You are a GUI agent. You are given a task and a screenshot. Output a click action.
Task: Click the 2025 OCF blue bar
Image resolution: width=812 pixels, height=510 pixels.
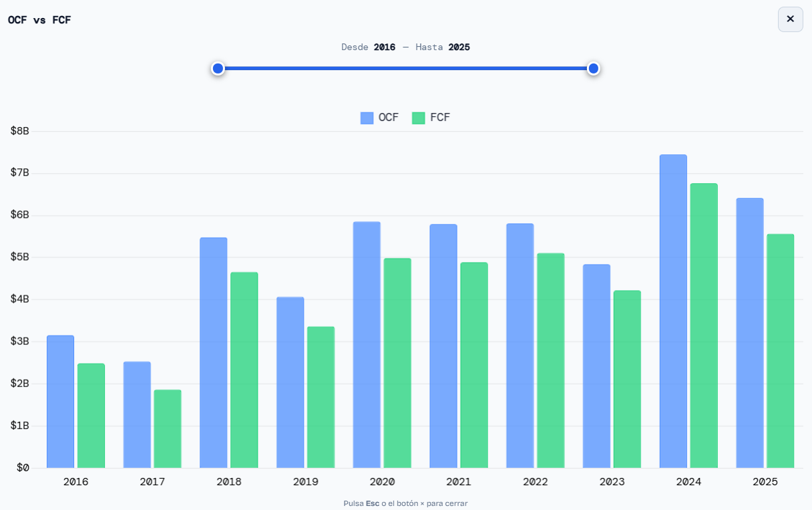click(750, 333)
